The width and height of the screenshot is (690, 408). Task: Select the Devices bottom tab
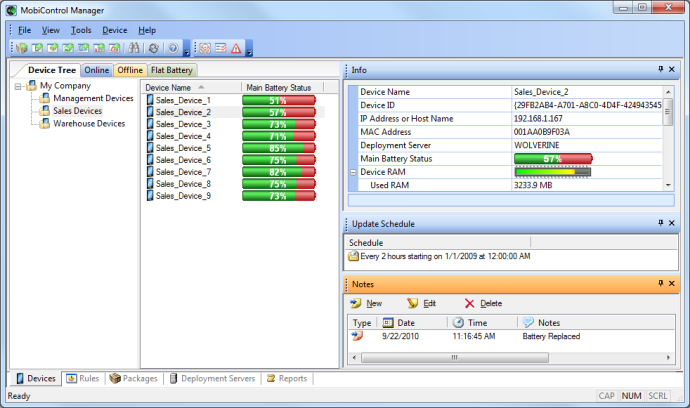point(36,378)
